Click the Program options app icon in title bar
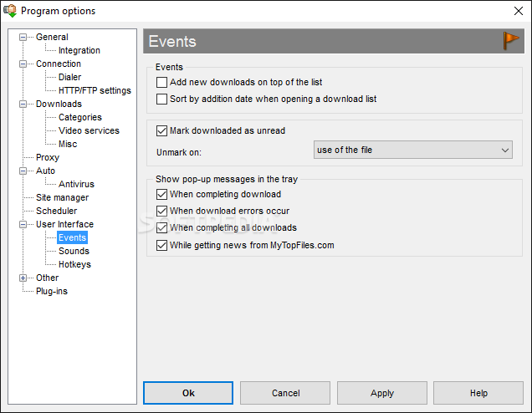 [x=10, y=11]
